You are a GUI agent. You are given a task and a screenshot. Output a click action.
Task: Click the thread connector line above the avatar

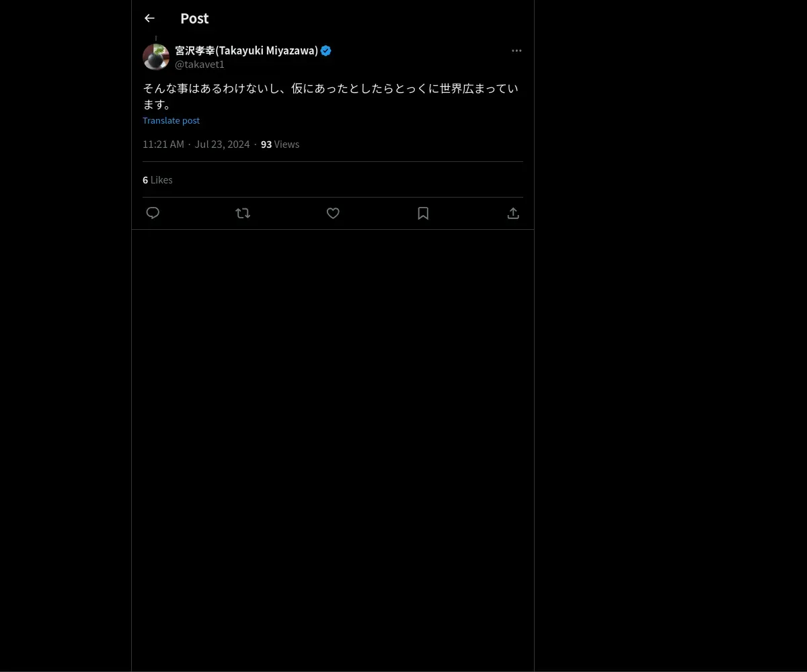[x=156, y=38]
